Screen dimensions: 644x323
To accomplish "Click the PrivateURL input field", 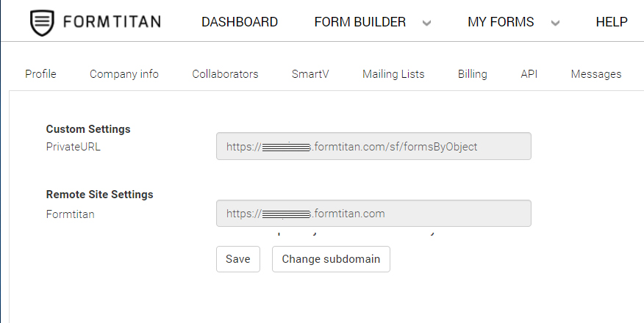I will (373, 146).
